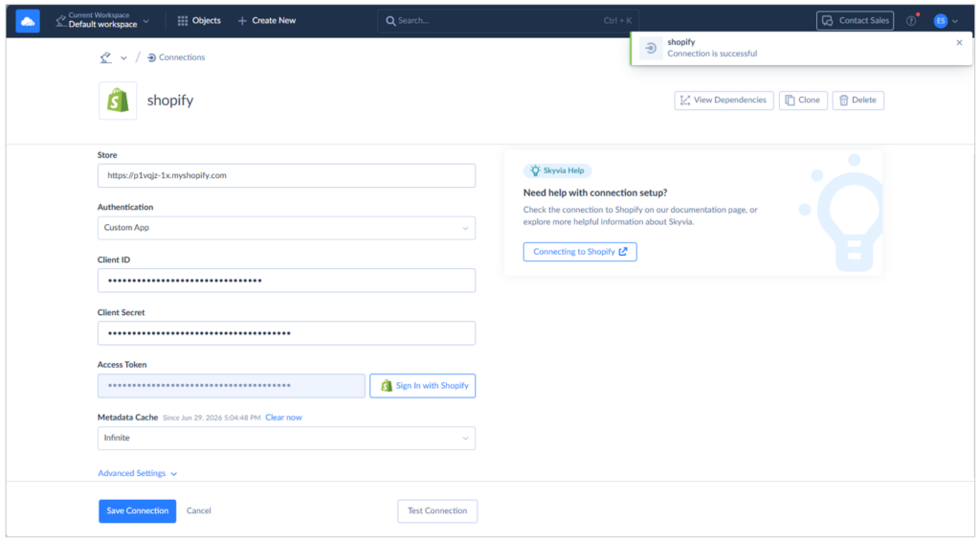Open the Authentication dropdown
The width and height of the screenshot is (980, 544).
[x=286, y=228]
